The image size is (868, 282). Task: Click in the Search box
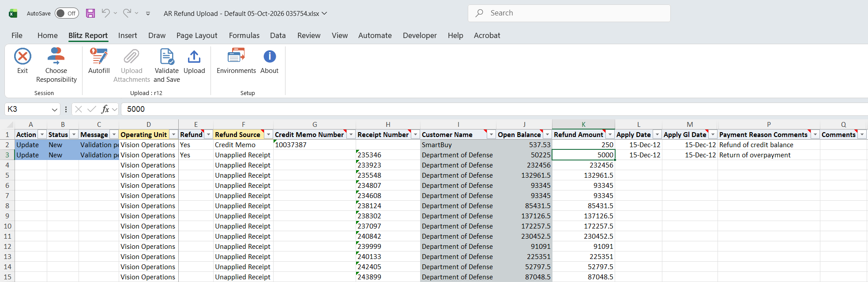click(569, 13)
